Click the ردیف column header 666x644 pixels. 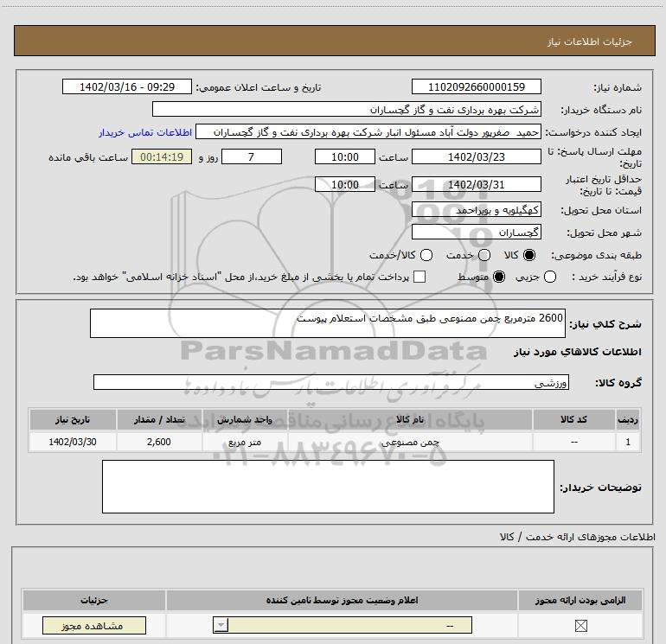click(628, 419)
